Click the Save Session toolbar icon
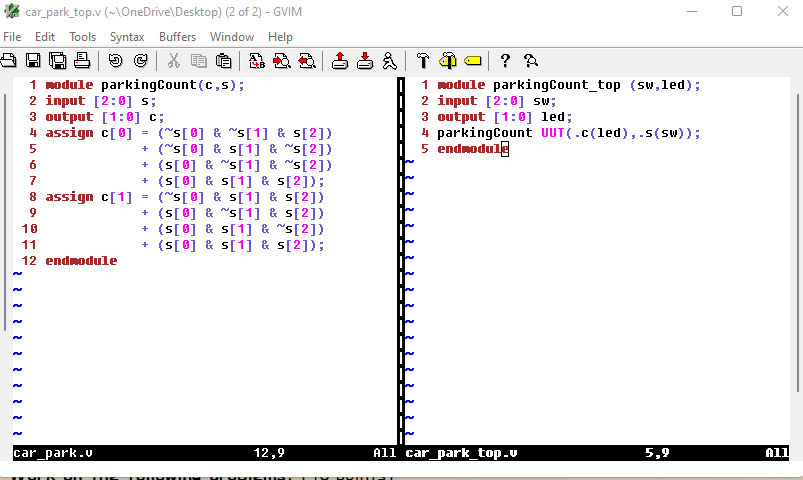 coord(365,61)
